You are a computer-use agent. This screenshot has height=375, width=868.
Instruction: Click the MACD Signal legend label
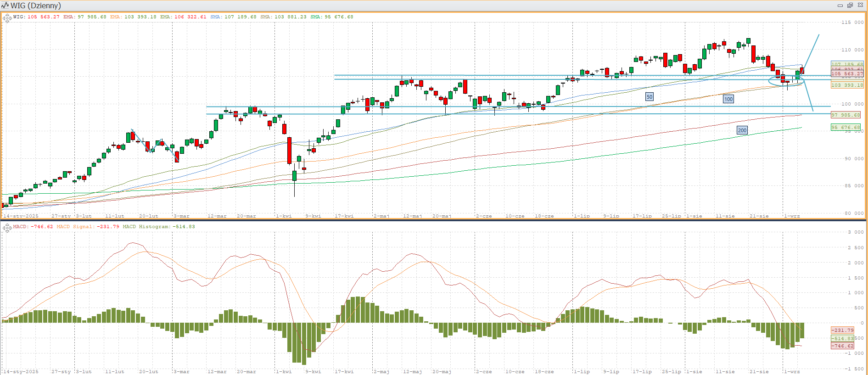pyautogui.click(x=88, y=227)
